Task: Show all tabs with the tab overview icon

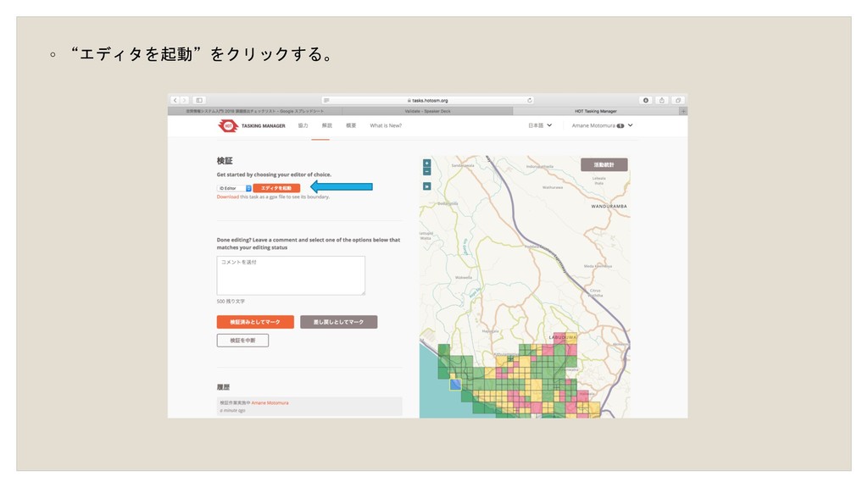Action: (x=678, y=100)
